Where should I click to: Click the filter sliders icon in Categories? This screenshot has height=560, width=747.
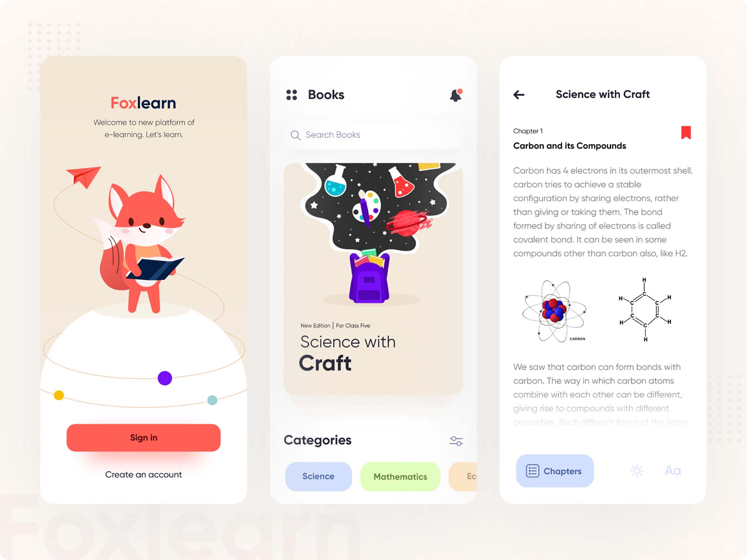[456, 441]
